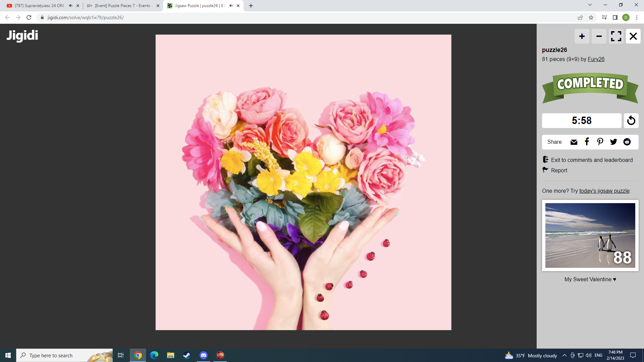Screen dimensions: 644x362
Task: Open today's jigsaw puzzle link
Action: (x=604, y=191)
